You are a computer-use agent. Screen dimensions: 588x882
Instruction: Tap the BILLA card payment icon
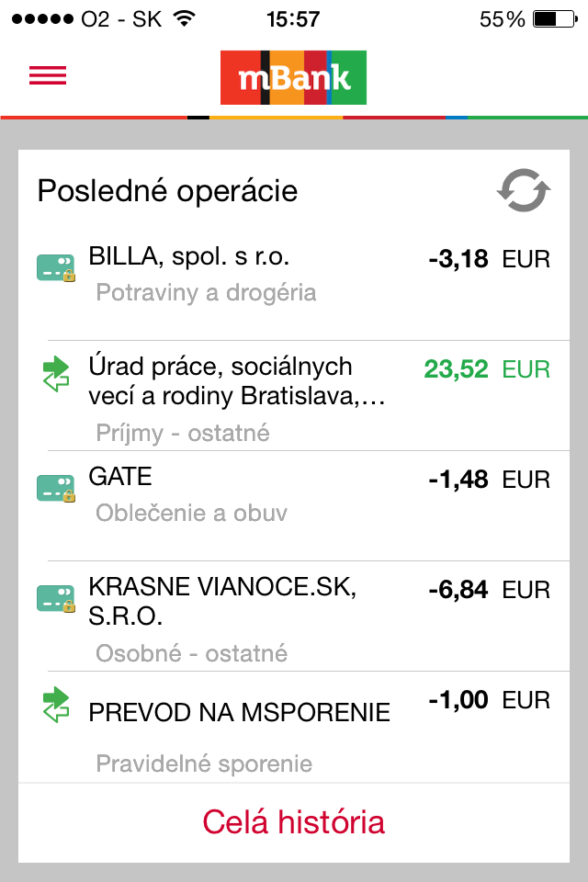tap(55, 267)
